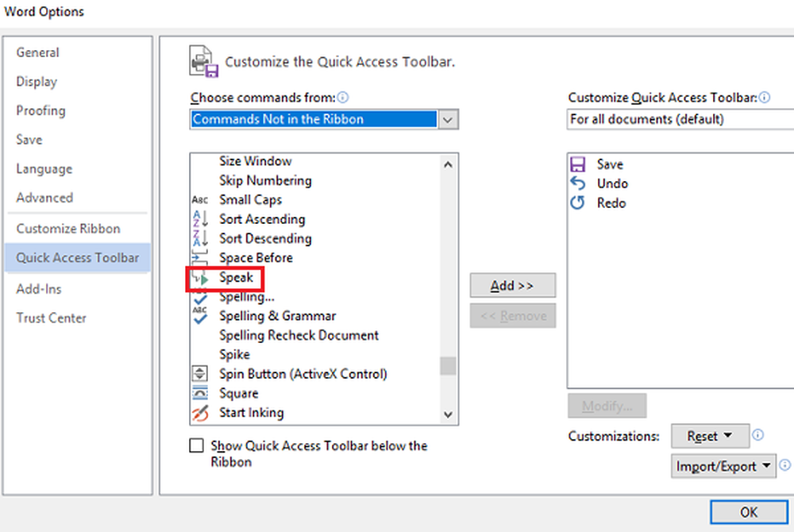
Task: Click info icon beside Choose commands from
Action: (x=343, y=97)
